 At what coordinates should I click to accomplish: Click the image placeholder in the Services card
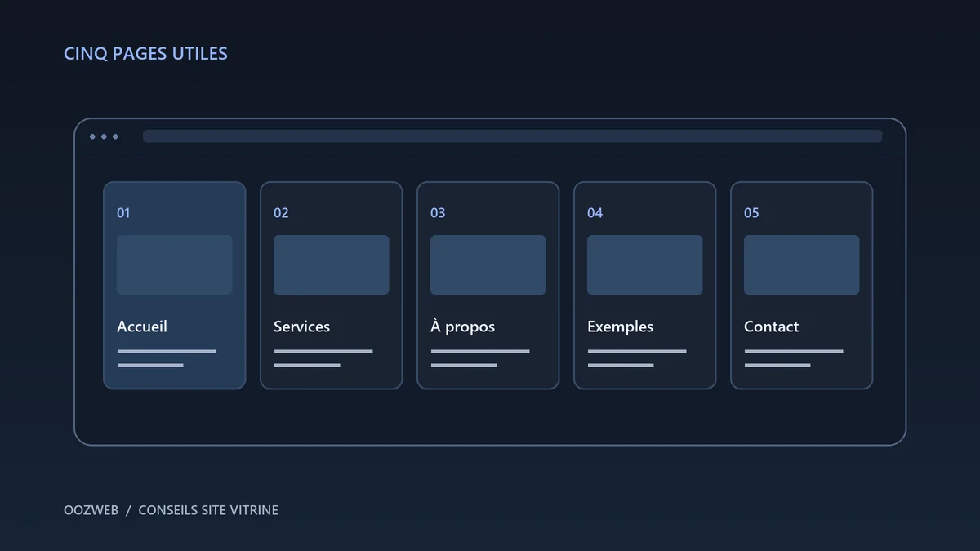(332, 265)
